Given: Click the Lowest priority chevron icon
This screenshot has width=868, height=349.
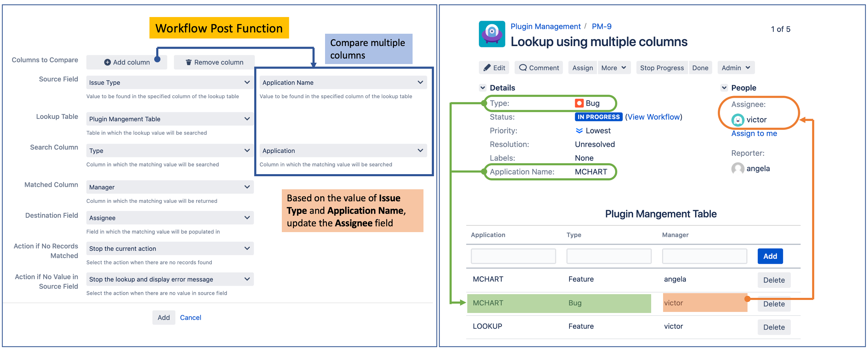Looking at the screenshot, I should pos(580,131).
